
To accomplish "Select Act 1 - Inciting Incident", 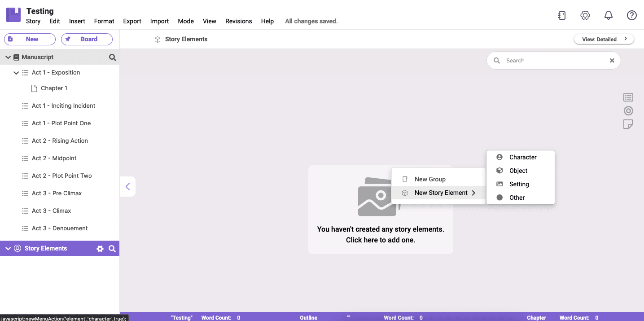I will coord(64,106).
